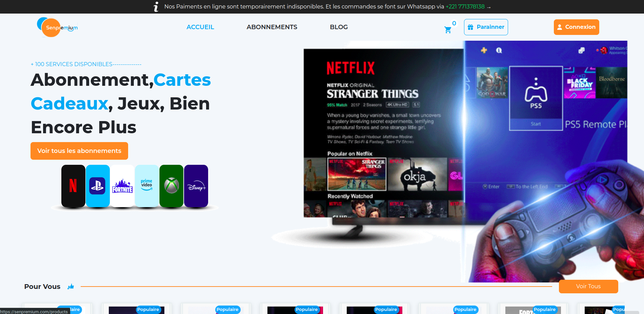Select the first product thumbnail at the bottom
The width and height of the screenshot is (644, 314).
pos(57,310)
